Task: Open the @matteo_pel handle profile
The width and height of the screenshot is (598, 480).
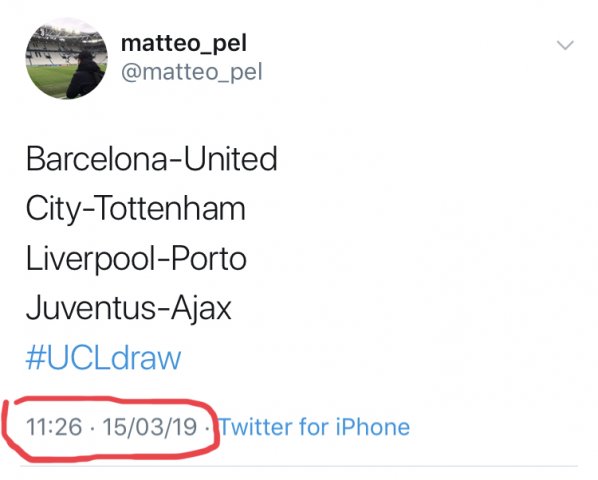Action: point(192,72)
